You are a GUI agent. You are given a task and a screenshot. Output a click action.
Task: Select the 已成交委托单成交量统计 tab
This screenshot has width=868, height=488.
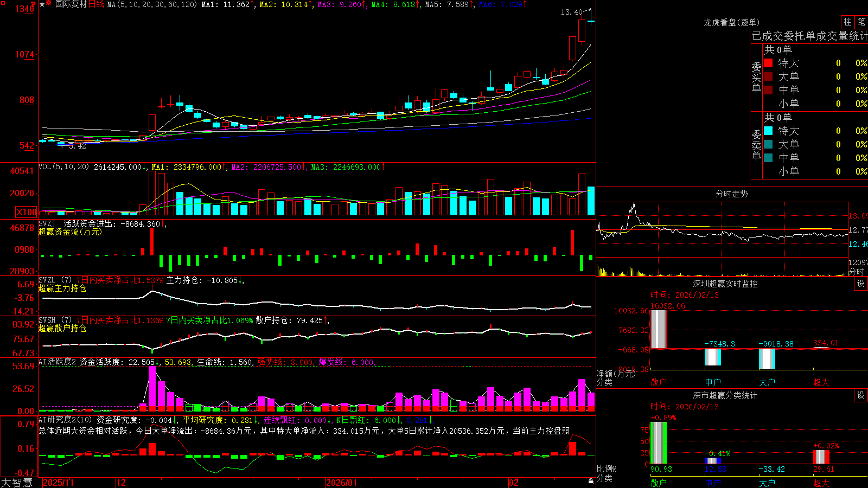pos(809,36)
